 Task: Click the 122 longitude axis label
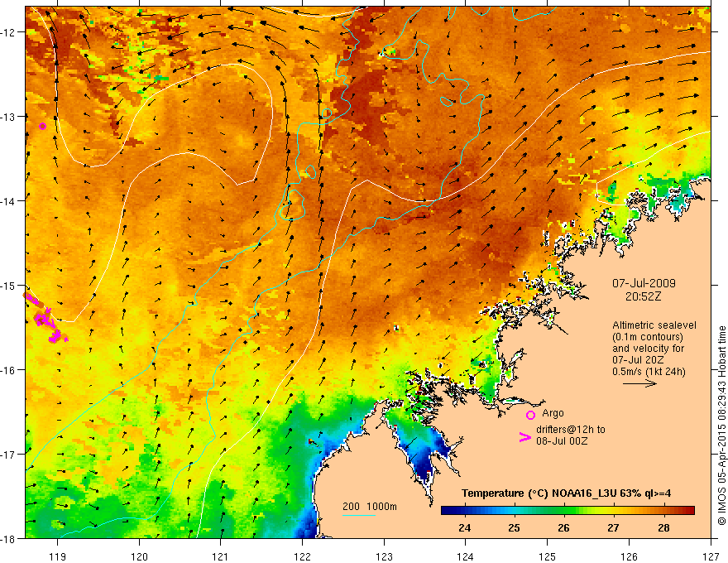pyautogui.click(x=302, y=556)
